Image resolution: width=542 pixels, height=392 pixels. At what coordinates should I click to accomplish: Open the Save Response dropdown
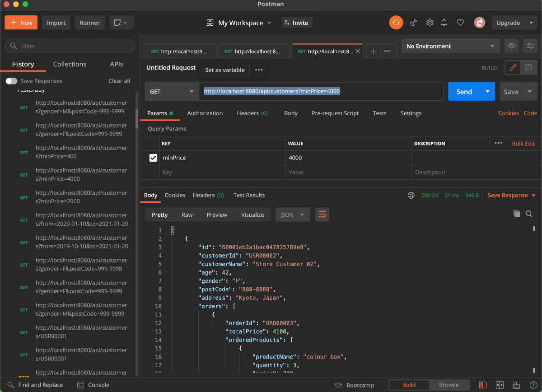tap(512, 195)
